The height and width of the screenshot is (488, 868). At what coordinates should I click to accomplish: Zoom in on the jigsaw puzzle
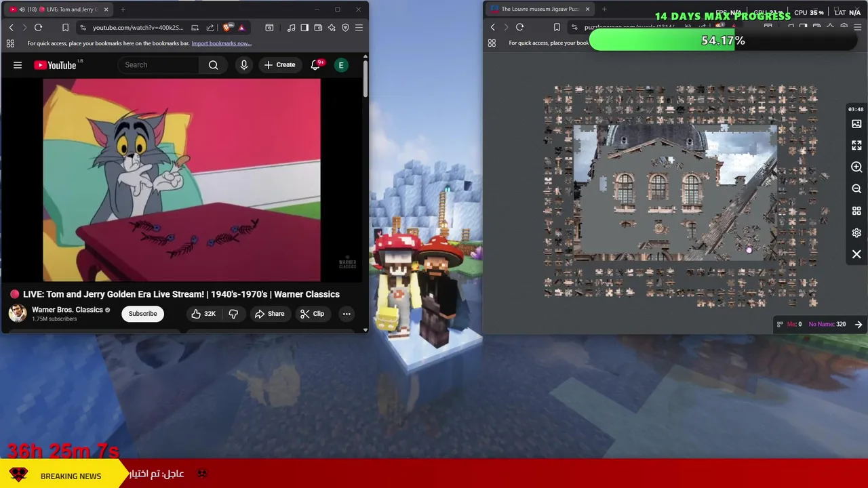856,167
